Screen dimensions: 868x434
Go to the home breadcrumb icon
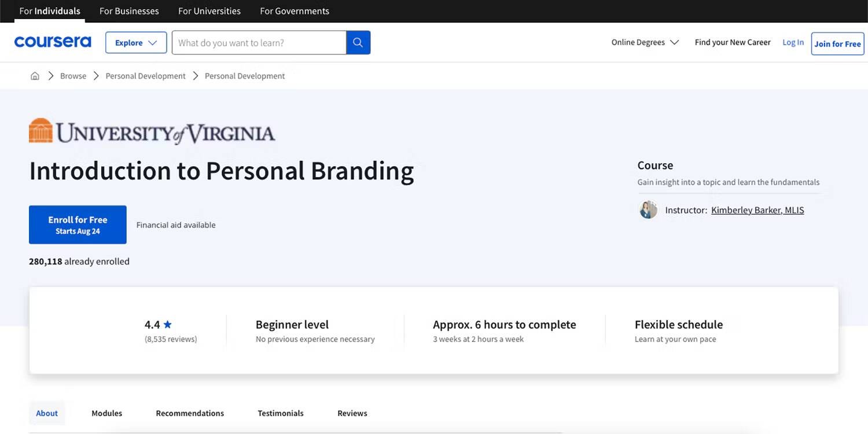click(x=35, y=76)
